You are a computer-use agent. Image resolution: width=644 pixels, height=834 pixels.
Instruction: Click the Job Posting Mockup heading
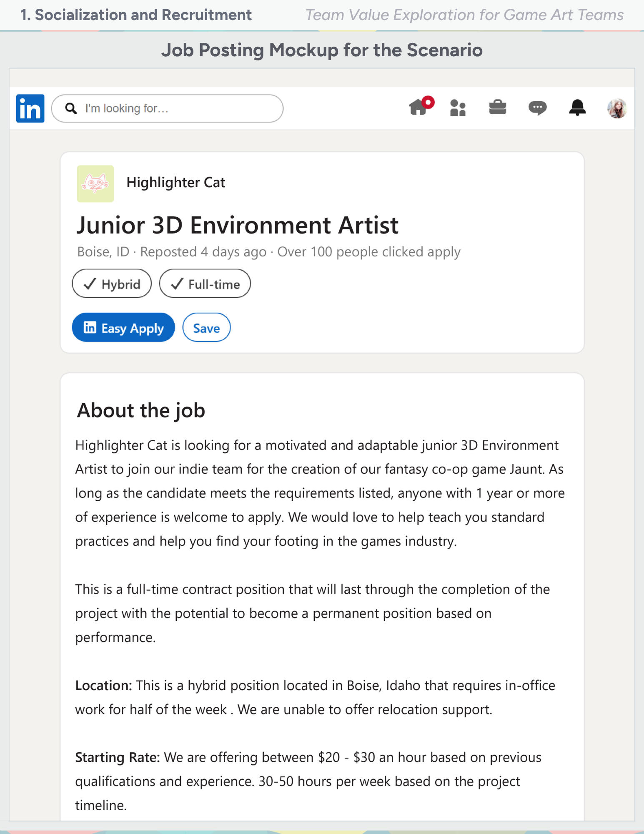(322, 50)
